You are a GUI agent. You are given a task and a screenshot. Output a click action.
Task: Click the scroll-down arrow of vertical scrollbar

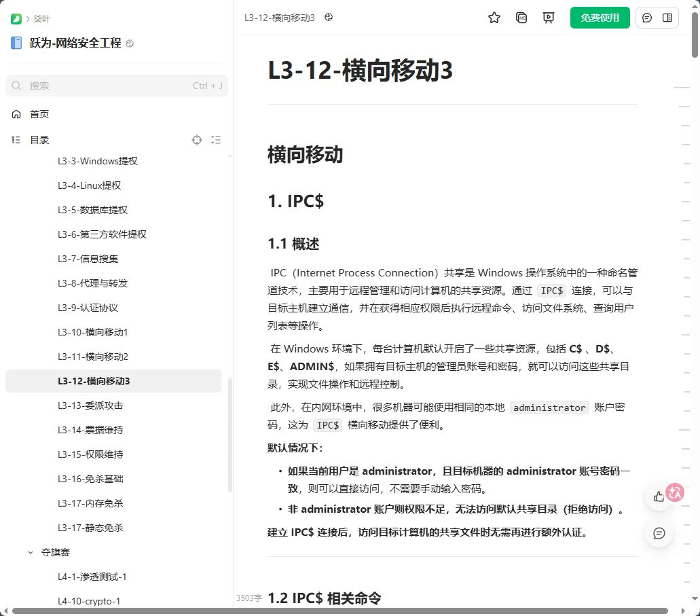click(x=695, y=598)
